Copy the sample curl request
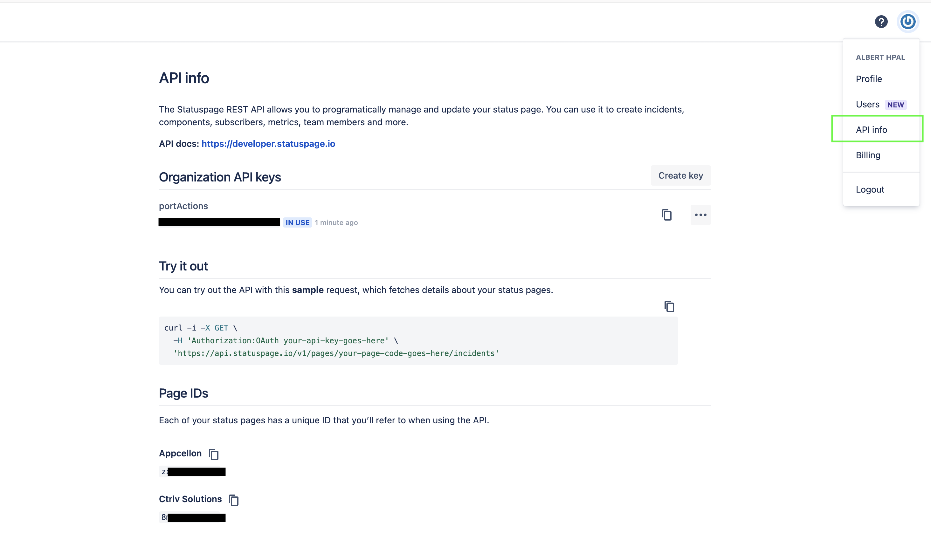This screenshot has width=931, height=560. coord(669,306)
